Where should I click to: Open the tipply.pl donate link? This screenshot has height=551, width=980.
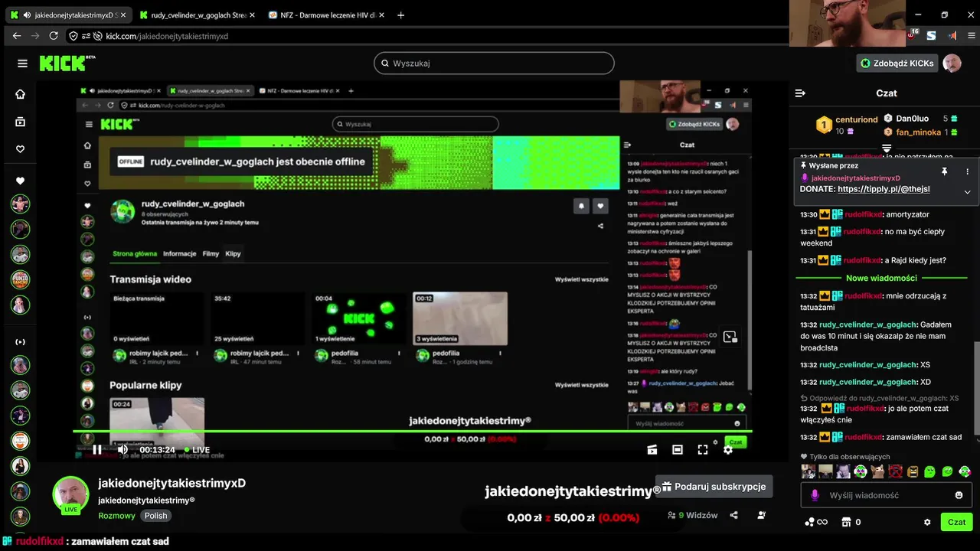coord(884,189)
